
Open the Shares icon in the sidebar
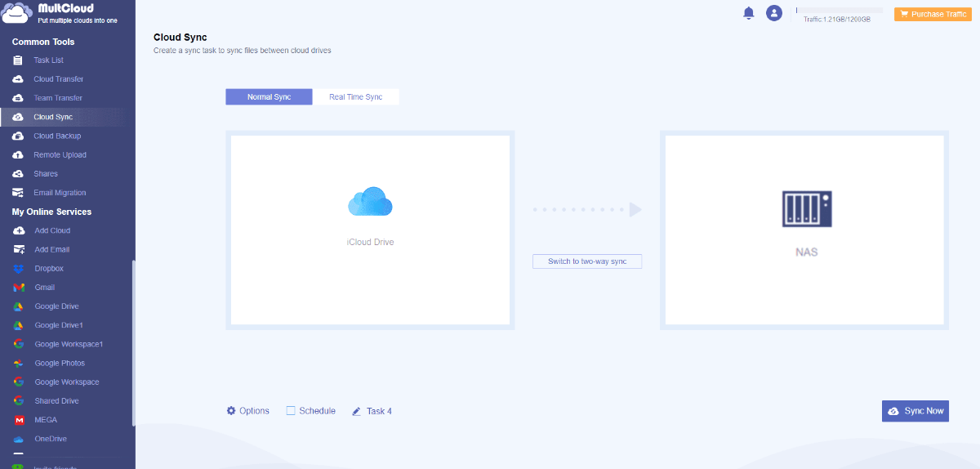pyautogui.click(x=18, y=173)
